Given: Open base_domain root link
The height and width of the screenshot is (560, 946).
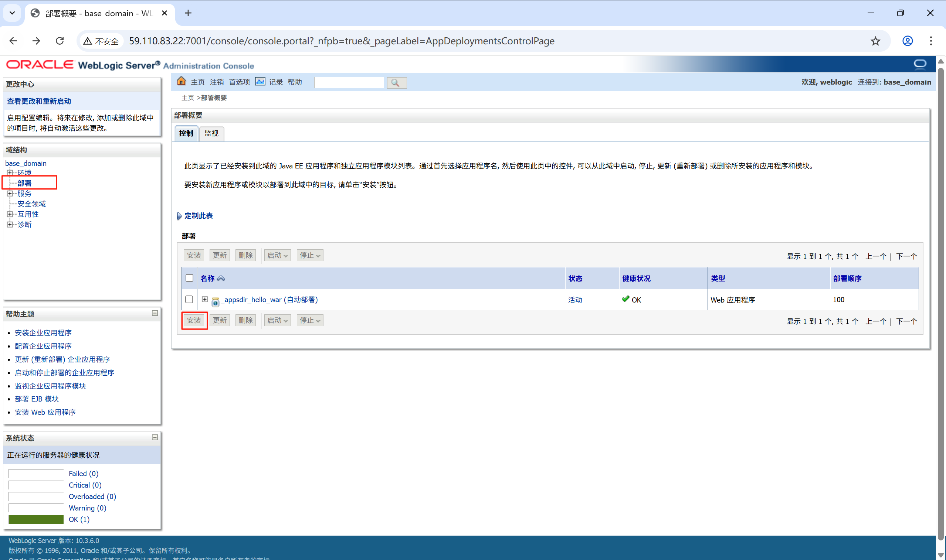Looking at the screenshot, I should (26, 163).
